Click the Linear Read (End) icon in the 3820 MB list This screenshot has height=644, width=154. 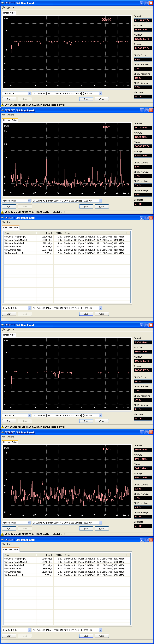click(x=6, y=565)
